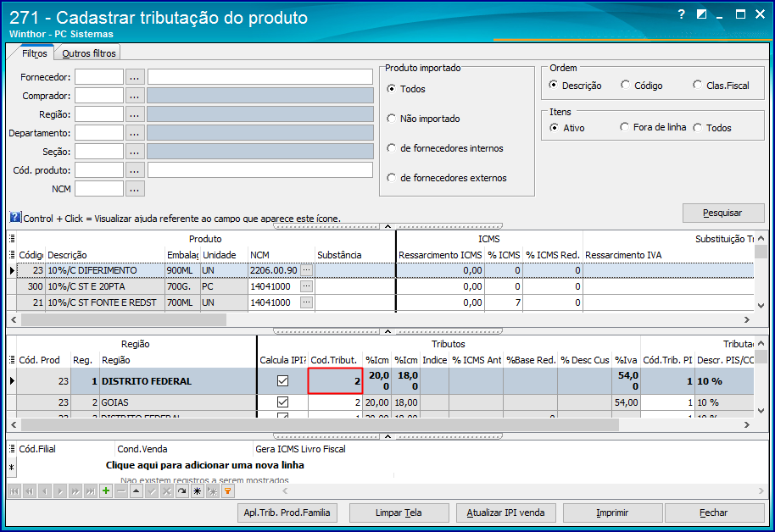
Task: Click Atualizar IPI venda button
Action: [505, 513]
